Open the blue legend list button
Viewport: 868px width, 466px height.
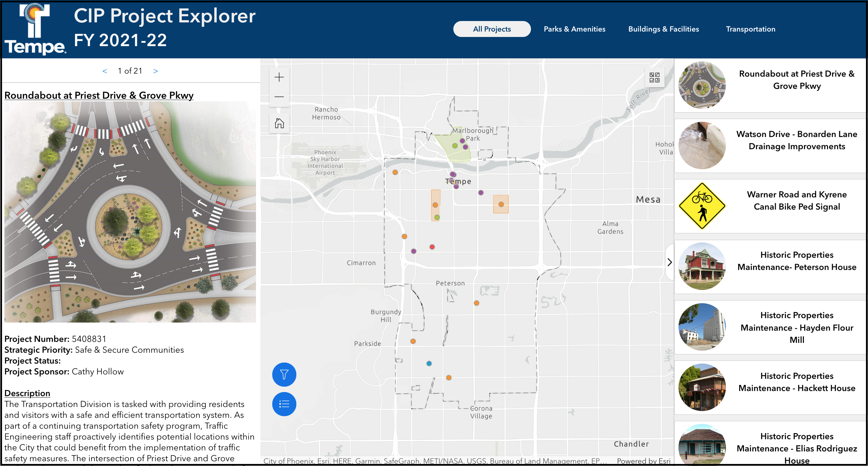(284, 404)
